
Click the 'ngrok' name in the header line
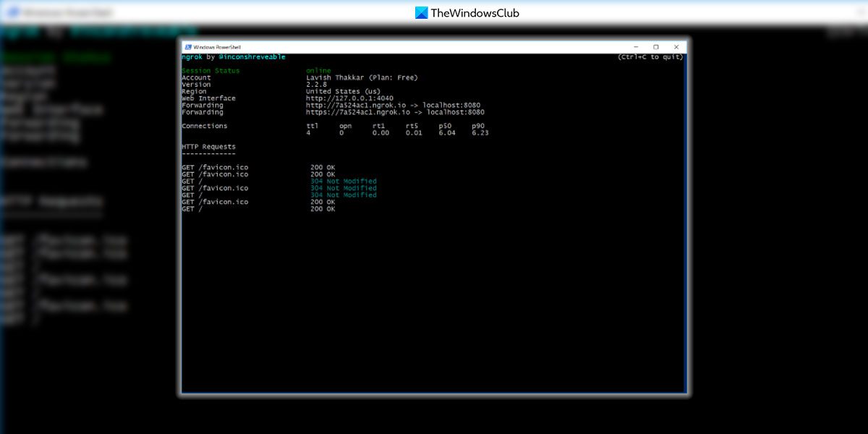pos(192,57)
